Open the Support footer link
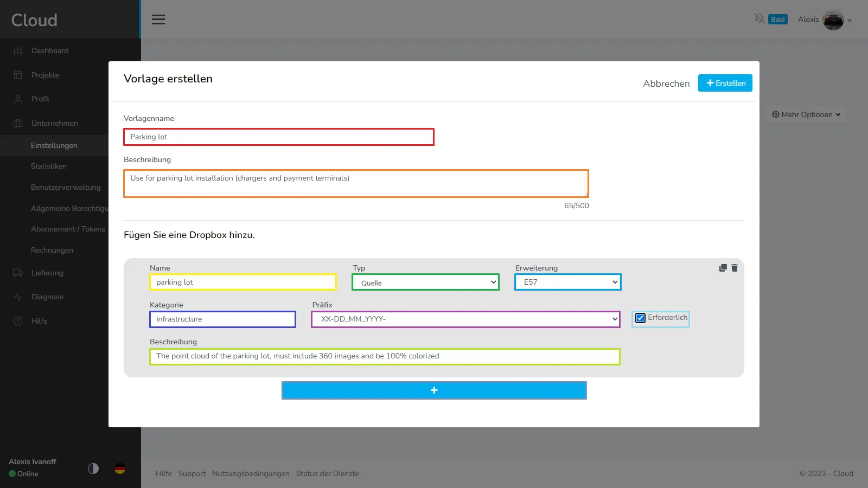The height and width of the screenshot is (488, 868). [x=192, y=473]
